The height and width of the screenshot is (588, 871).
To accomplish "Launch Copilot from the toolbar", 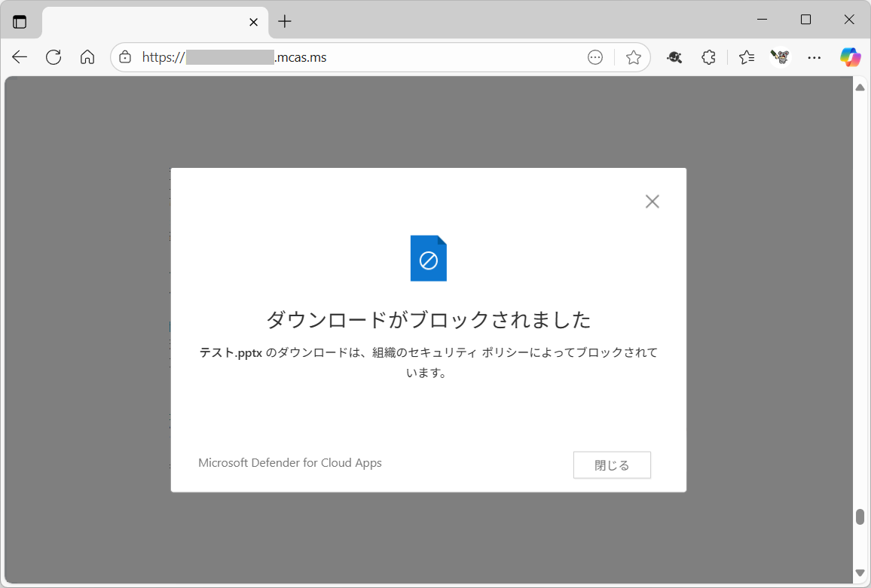I will [850, 57].
